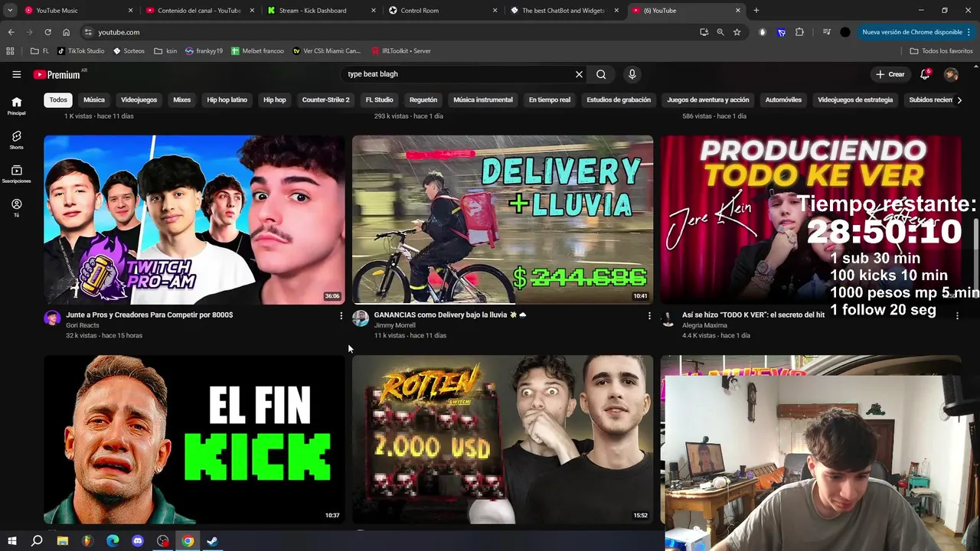Switch to best ChatBot and Widgets tab
Image resolution: width=980 pixels, height=551 pixels.
coord(563,11)
